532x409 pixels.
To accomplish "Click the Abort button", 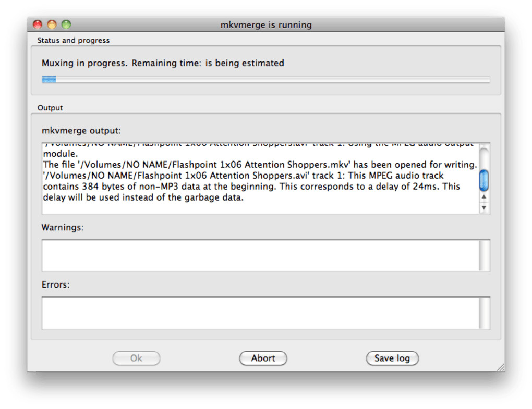I will tap(263, 358).
